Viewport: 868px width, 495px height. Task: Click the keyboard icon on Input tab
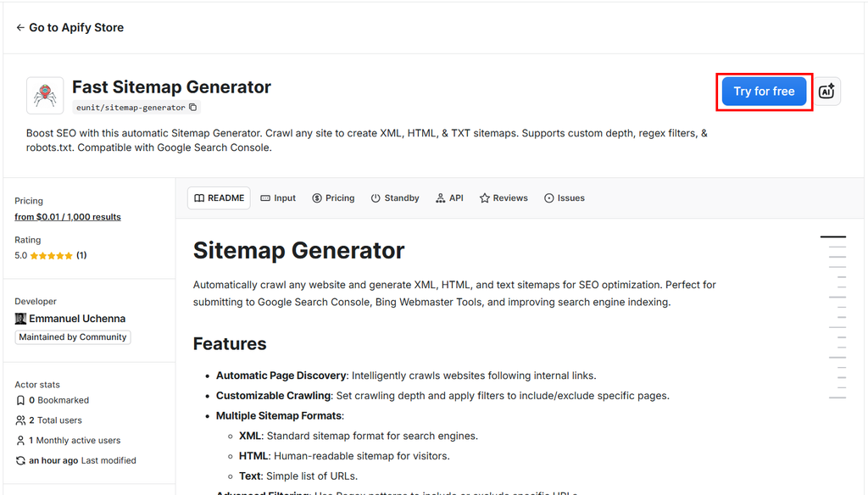(x=265, y=198)
